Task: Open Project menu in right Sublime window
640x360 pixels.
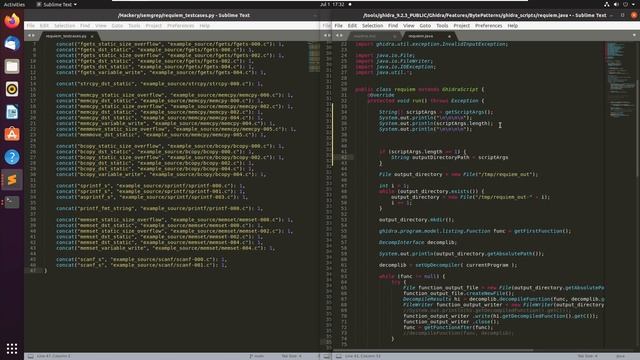Action: (x=462, y=25)
